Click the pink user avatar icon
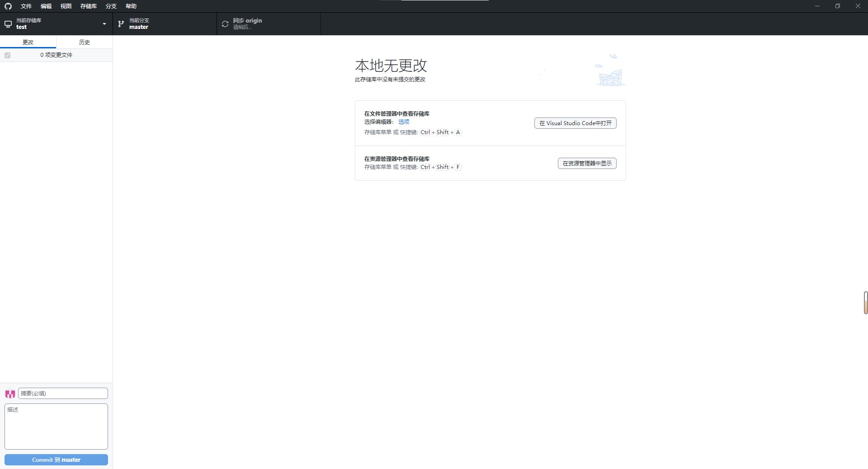The height and width of the screenshot is (469, 868). pos(10,394)
